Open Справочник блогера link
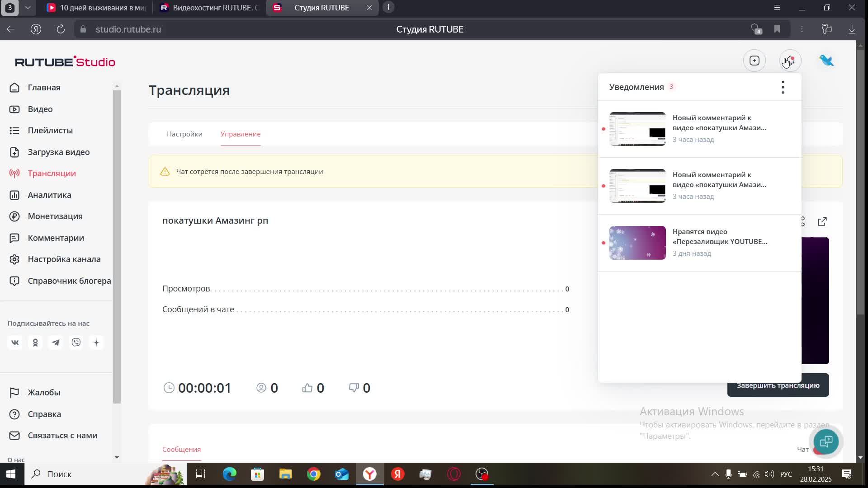 click(x=69, y=281)
